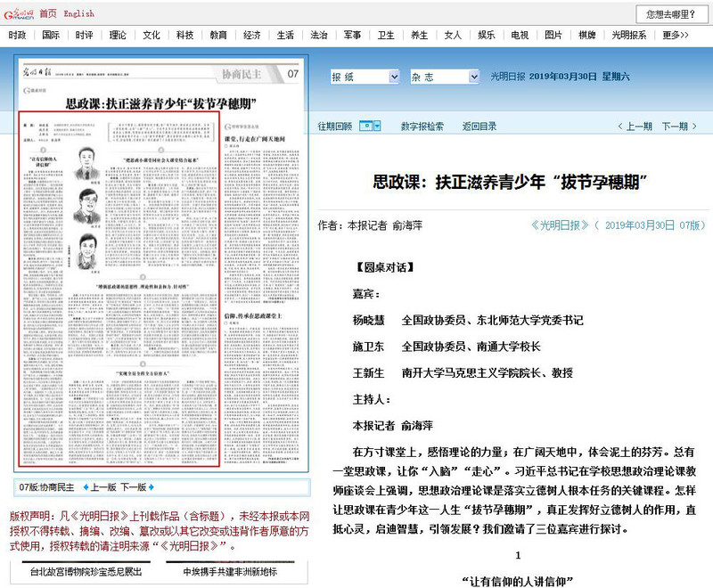The width and height of the screenshot is (713, 588).
Task: Go to previous issue 上一期
Action: tap(634, 127)
